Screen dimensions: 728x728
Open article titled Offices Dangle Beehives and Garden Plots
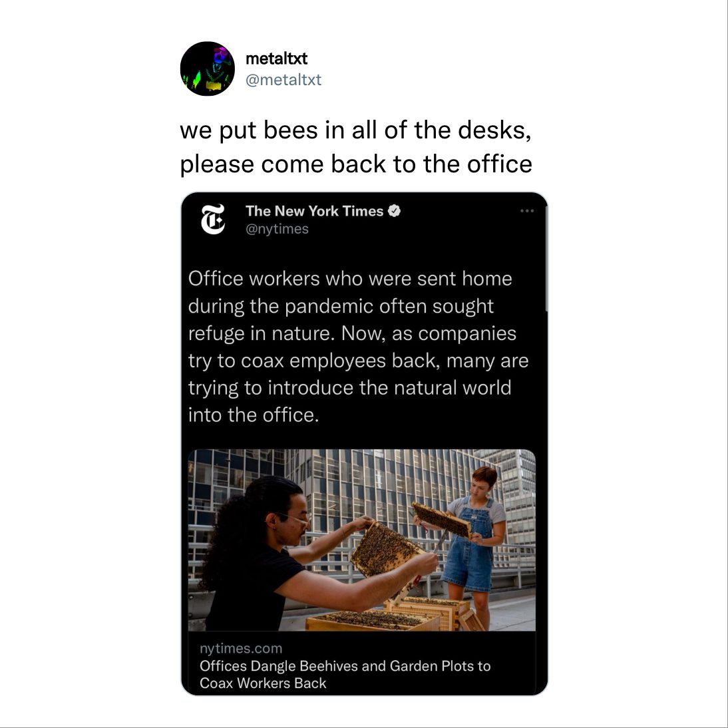(345, 675)
